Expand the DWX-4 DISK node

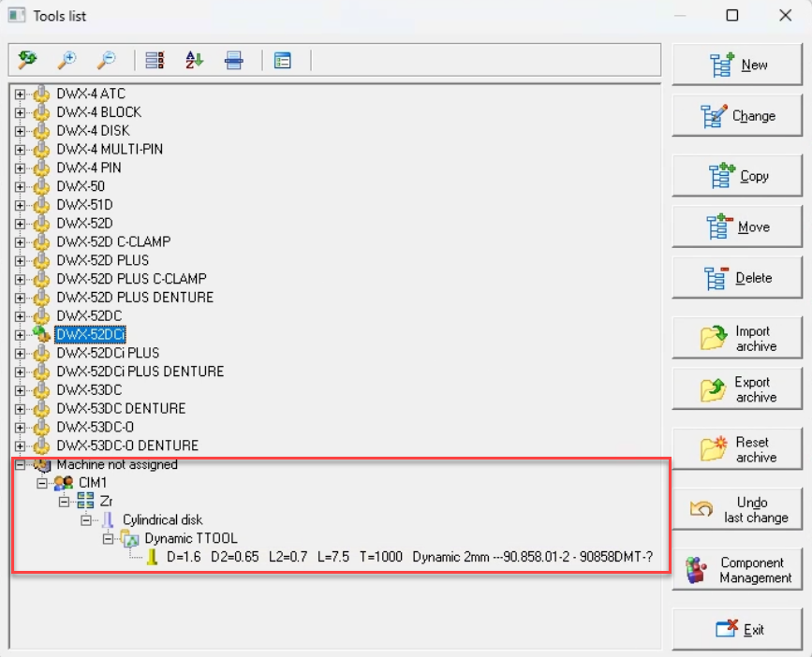tap(20, 131)
